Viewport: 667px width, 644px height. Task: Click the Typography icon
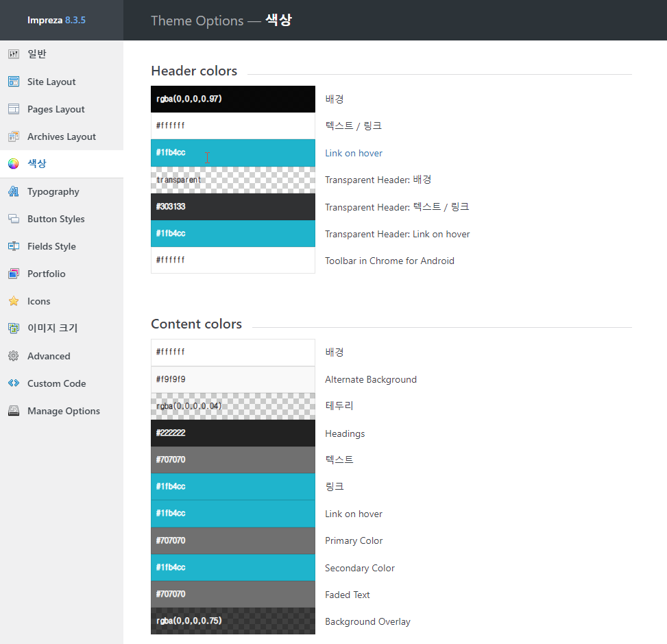(x=14, y=191)
